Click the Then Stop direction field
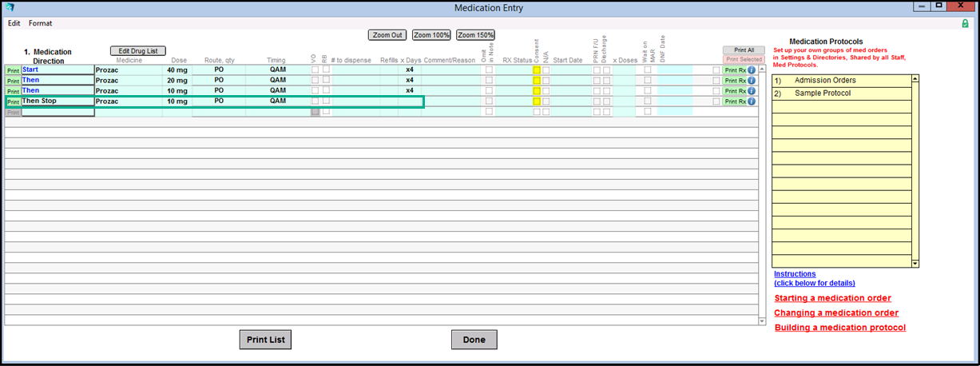Viewport: 980px width, 366px height. [x=58, y=101]
